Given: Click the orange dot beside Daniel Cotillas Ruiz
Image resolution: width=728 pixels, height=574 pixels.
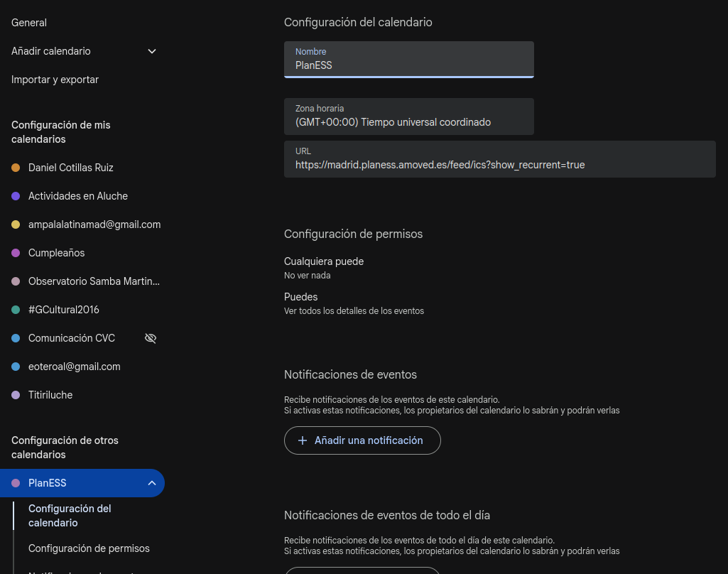Looking at the screenshot, I should [16, 168].
